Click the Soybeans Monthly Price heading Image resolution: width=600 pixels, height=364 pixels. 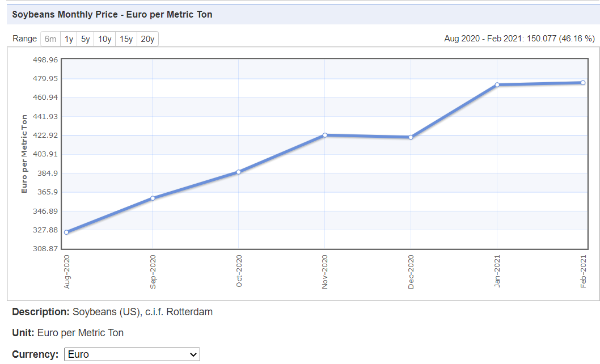coord(112,14)
